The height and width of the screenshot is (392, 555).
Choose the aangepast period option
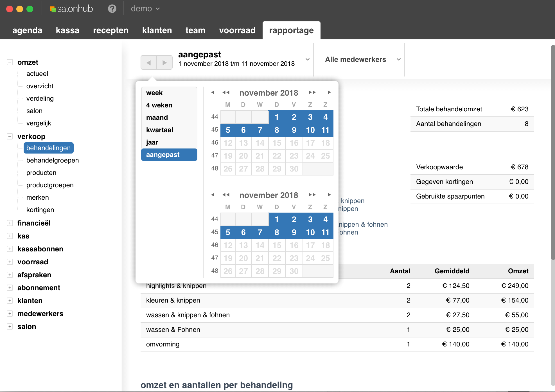coord(169,155)
